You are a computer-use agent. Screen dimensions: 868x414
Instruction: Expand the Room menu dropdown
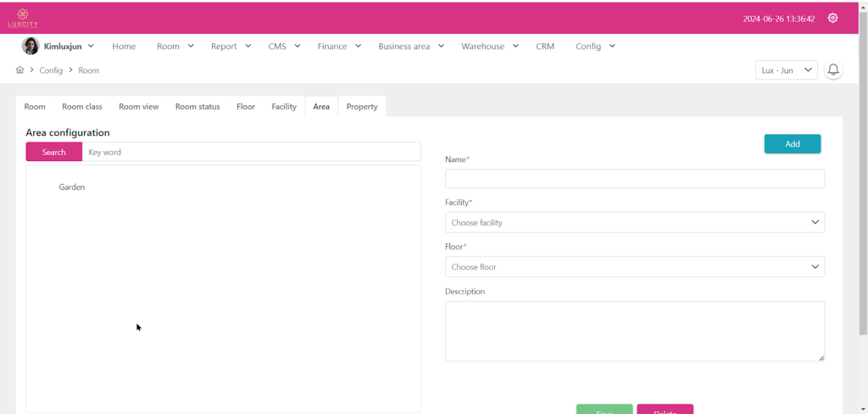pos(175,47)
